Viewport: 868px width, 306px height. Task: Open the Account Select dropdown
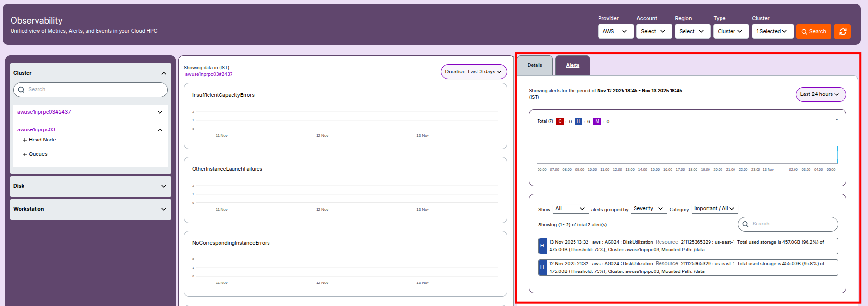(x=654, y=32)
